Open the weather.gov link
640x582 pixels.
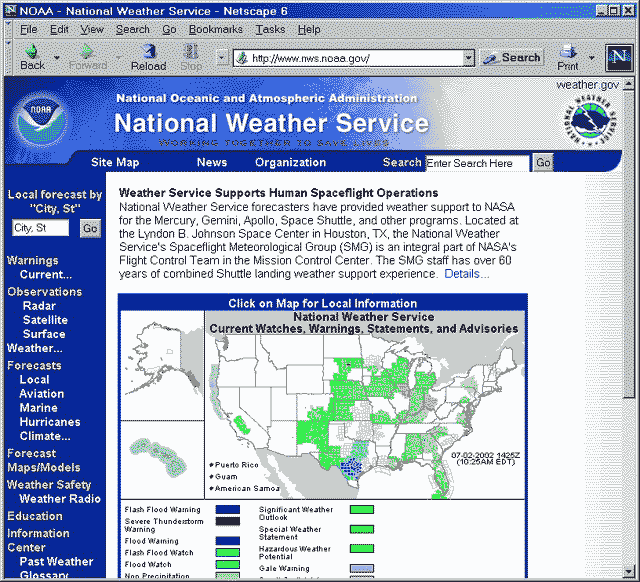coord(588,85)
